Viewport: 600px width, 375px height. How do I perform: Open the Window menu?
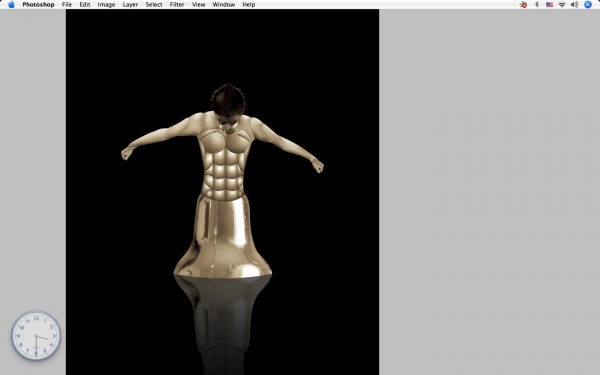click(x=223, y=5)
